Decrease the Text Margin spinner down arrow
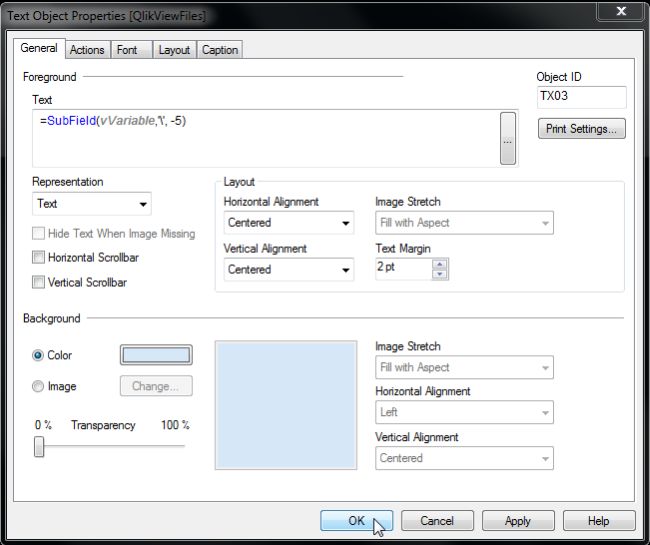650x545 pixels. (x=440, y=274)
